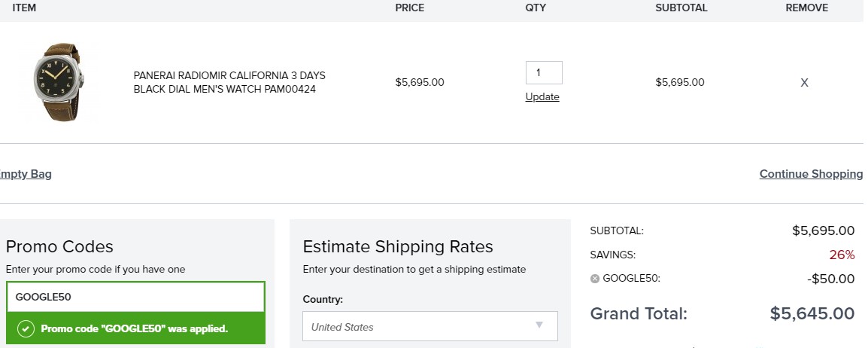Viewport: 868px width, 348px height.
Task: Go to Continue Shopping
Action: 811,174
